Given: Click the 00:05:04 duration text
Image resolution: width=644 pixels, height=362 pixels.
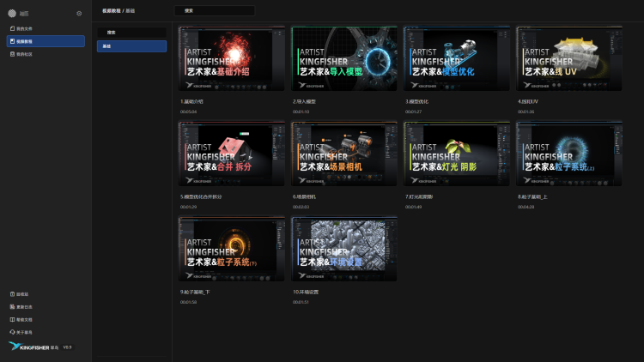Looking at the screenshot, I should pyautogui.click(x=188, y=112).
